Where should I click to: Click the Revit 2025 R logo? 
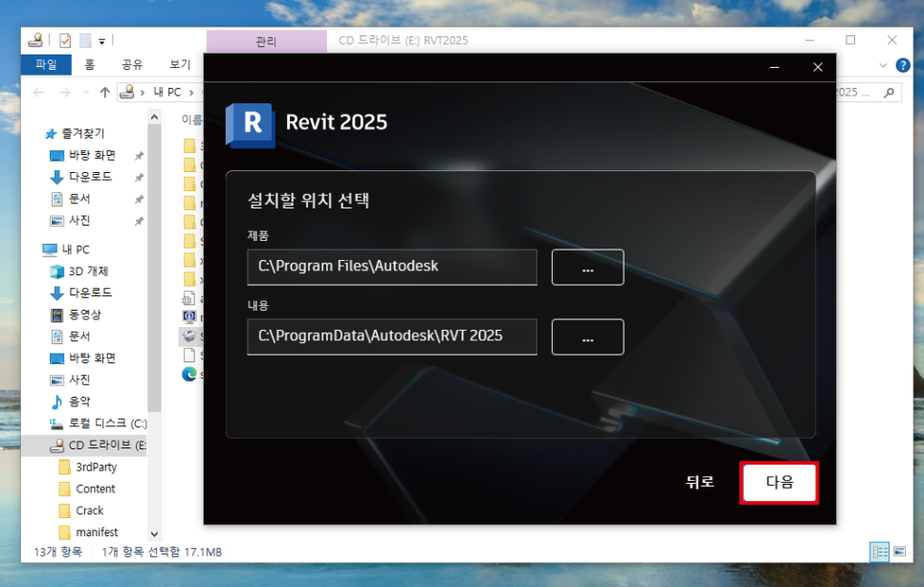251,124
